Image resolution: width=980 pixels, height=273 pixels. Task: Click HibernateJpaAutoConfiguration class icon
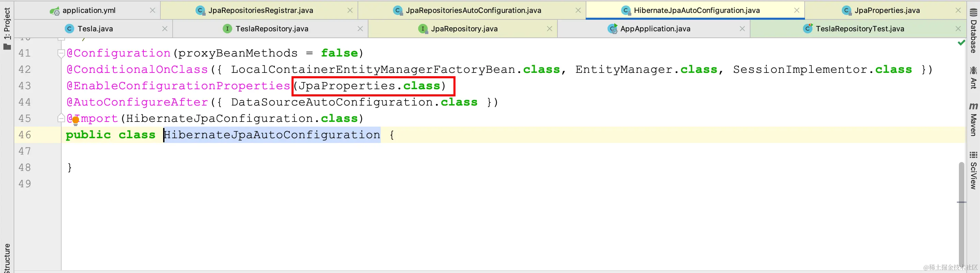tap(626, 11)
